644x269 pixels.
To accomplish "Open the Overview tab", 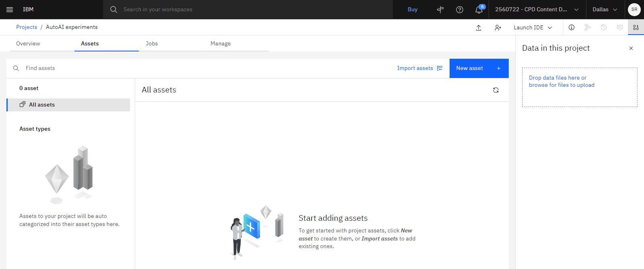I will (28, 43).
